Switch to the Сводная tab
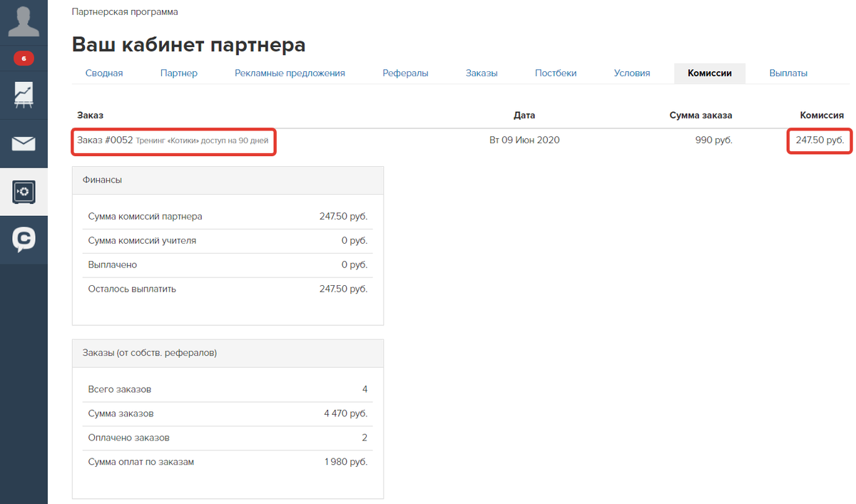Image resolution: width=856 pixels, height=504 pixels. pyautogui.click(x=104, y=73)
